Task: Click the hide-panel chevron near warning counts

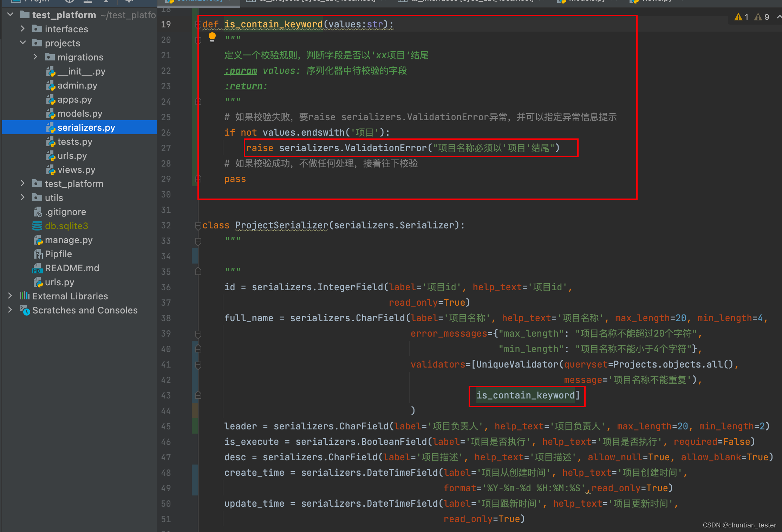Action: (x=779, y=17)
